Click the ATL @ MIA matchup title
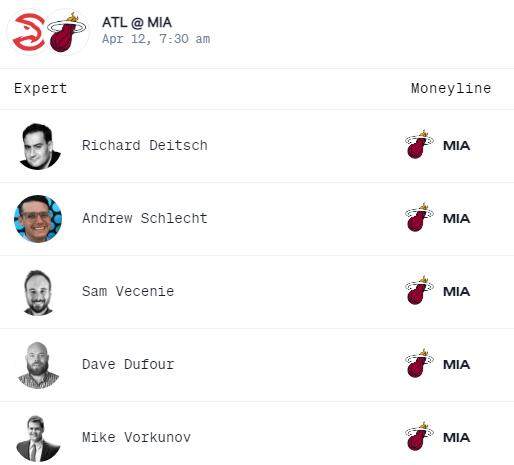Screen dimensions: 514x465 tap(137, 23)
